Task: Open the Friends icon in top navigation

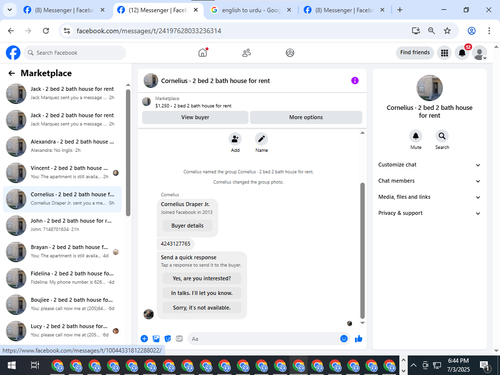Action: [246, 53]
